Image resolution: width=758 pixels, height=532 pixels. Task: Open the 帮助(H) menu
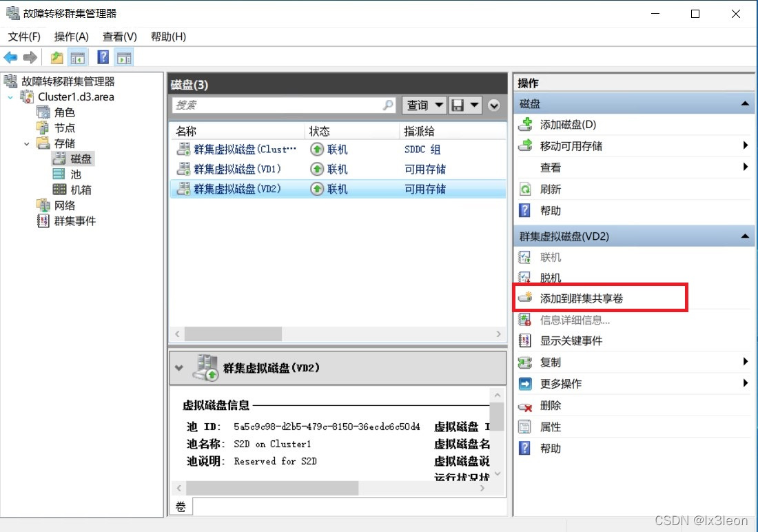168,37
